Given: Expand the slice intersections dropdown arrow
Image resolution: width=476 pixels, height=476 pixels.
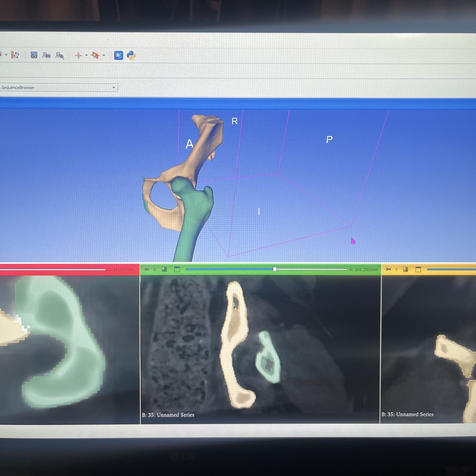Looking at the screenshot, I should pyautogui.click(x=104, y=56).
